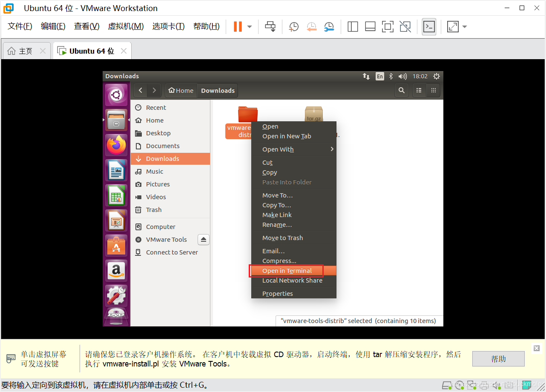Click the Ubuntu dash search launcher icon
Image resolution: width=546 pixels, height=392 pixels.
coord(116,95)
